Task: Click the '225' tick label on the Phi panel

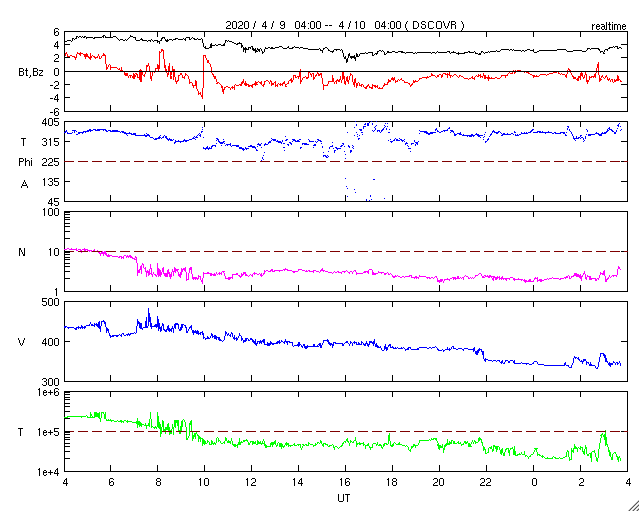Action: 53,162
